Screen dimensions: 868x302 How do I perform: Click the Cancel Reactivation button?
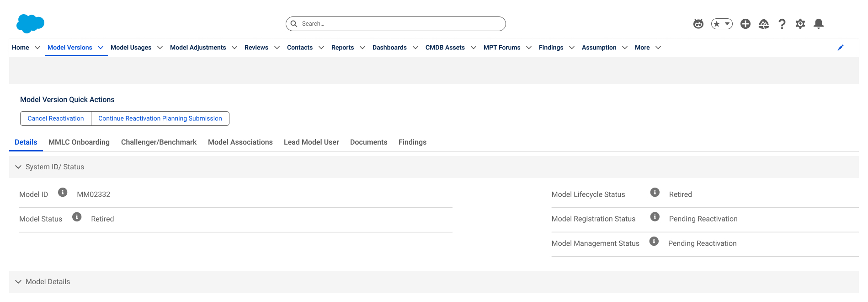pos(56,119)
